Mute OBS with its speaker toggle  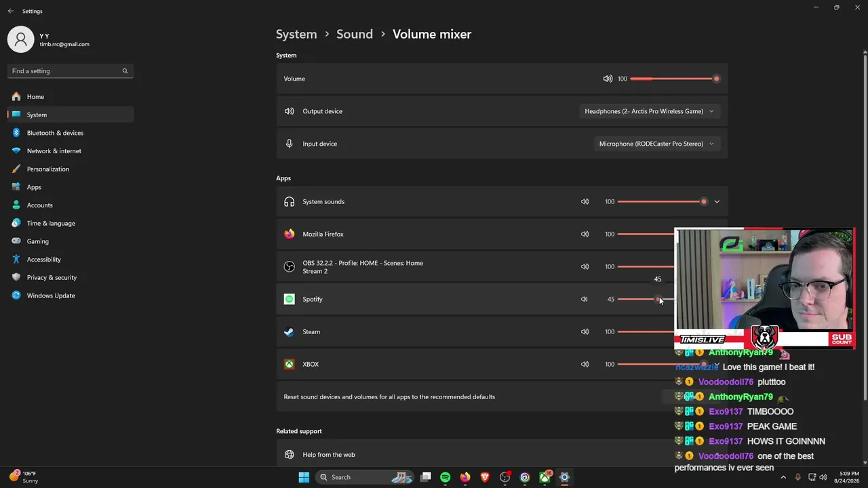(585, 266)
